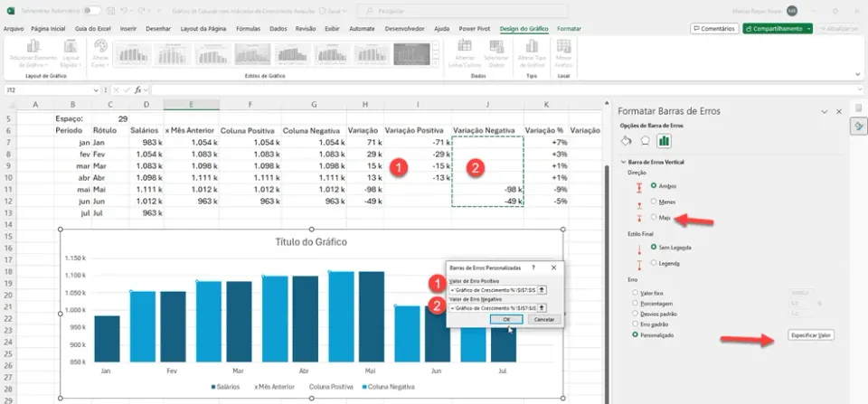Open Alterar Tipo de Gráfico
This screenshot has height=404, width=868.
coord(532,46)
